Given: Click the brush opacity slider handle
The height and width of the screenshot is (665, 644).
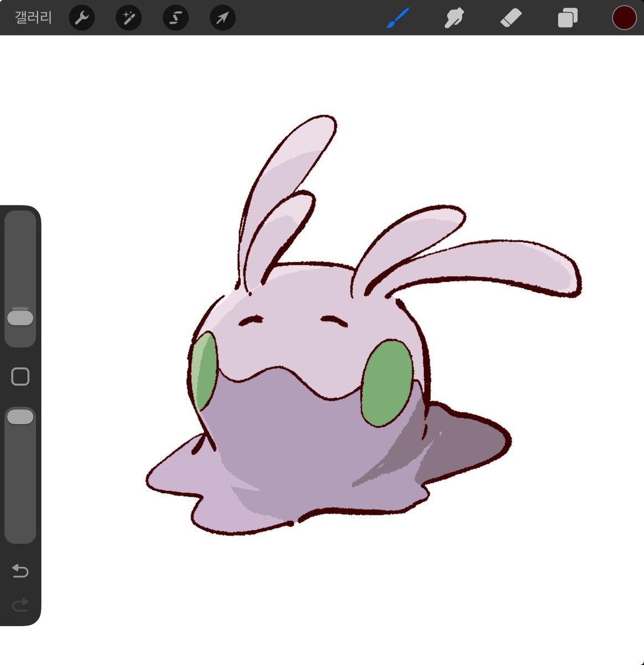Looking at the screenshot, I should [20, 417].
